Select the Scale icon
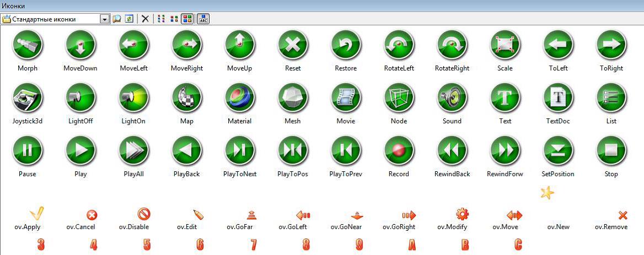The image size is (644, 255). coord(505,45)
